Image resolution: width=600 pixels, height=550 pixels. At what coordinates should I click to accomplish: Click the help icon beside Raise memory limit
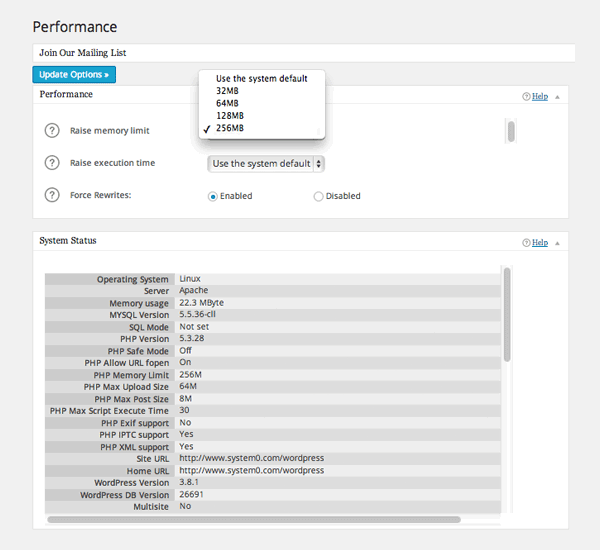pos(52,131)
